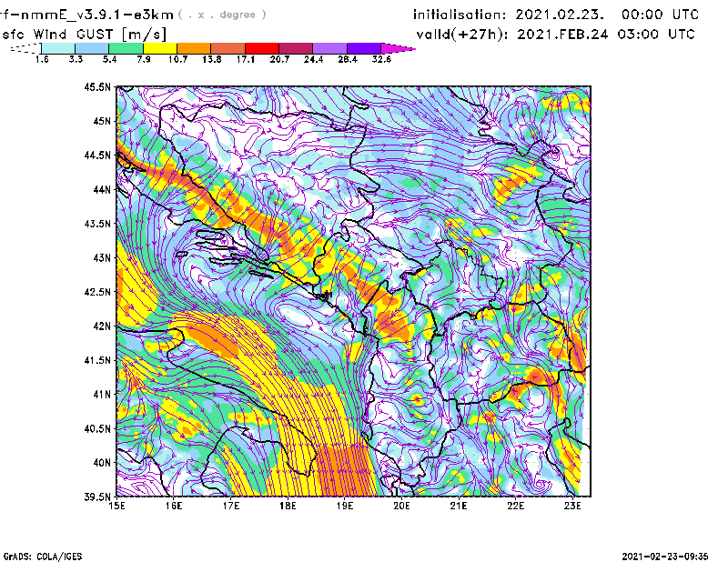728x562 pixels.
Task: Click the magenta arrow end of colorbar
Action: 398,49
